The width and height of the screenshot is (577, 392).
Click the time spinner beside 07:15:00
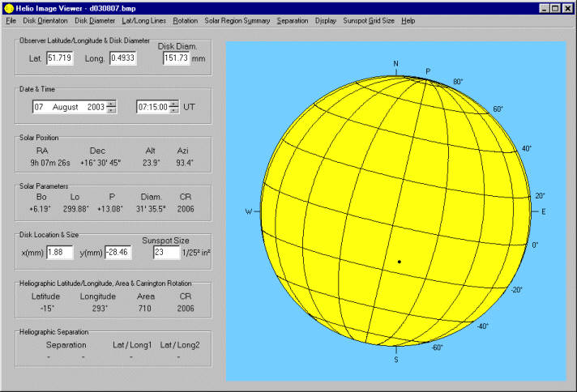point(173,107)
